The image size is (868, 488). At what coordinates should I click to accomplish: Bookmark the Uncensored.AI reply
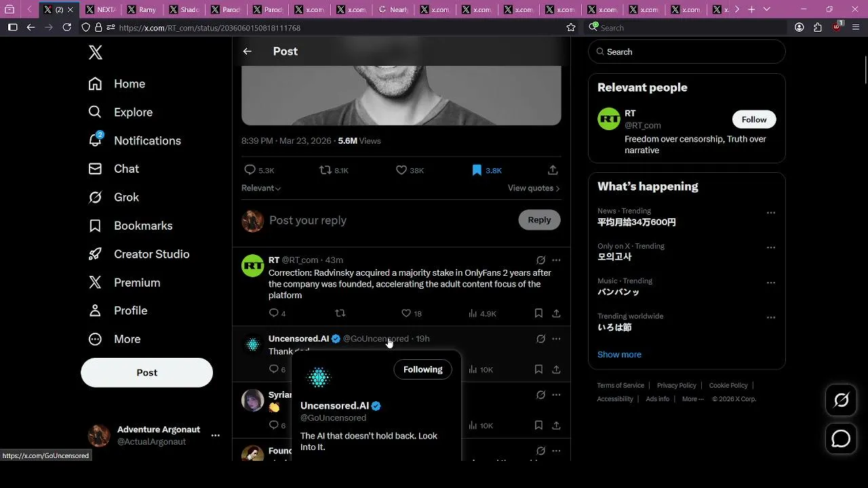538,369
